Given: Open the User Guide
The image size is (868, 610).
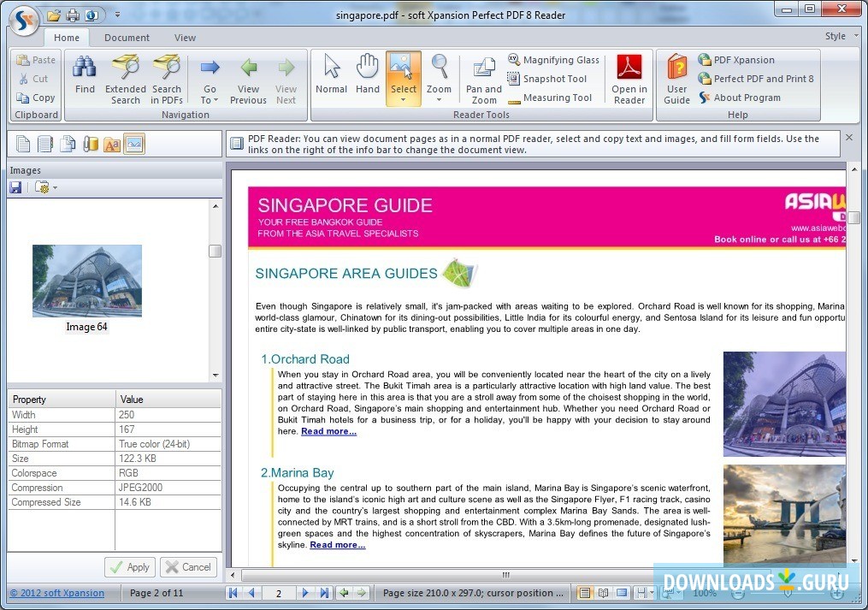Looking at the screenshot, I should 676,80.
